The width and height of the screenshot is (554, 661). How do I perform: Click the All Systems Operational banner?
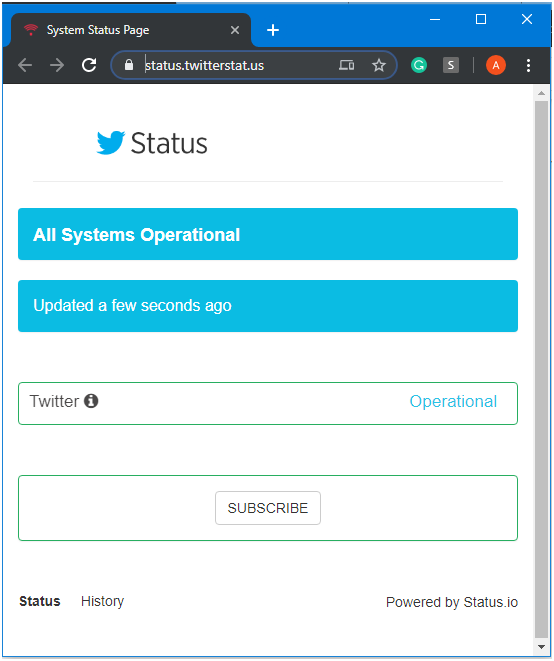268,234
